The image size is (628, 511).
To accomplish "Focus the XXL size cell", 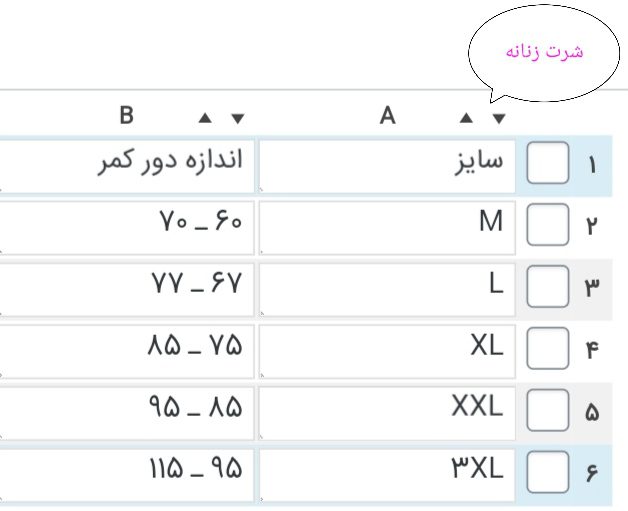I will coord(387,411).
